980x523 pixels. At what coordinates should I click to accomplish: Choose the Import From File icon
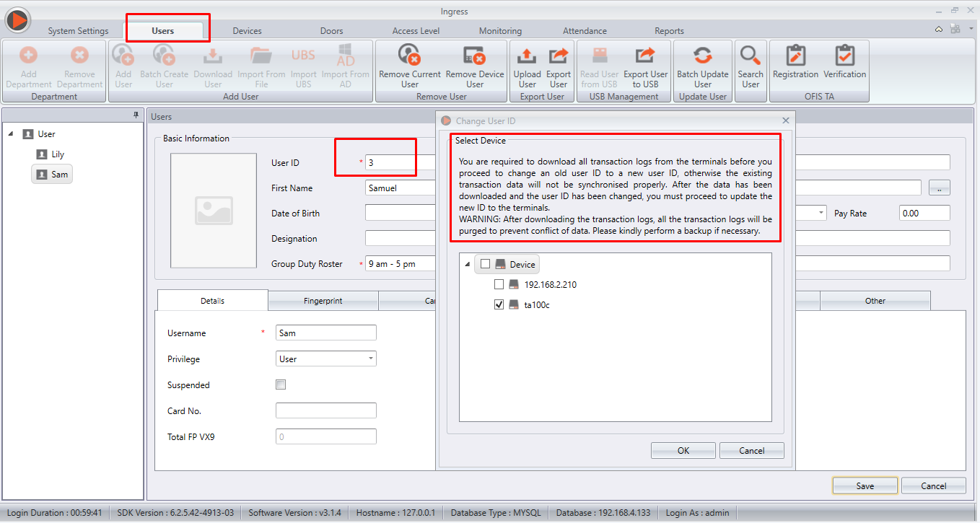point(261,56)
